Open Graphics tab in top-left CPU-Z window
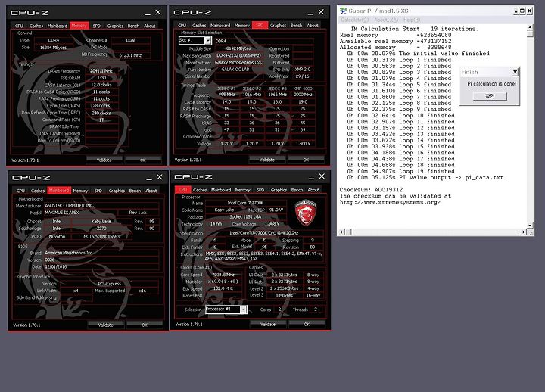The image size is (545, 392). [x=115, y=26]
